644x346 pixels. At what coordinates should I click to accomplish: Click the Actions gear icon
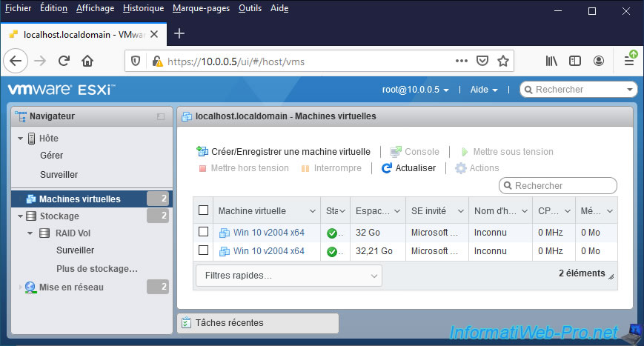461,168
